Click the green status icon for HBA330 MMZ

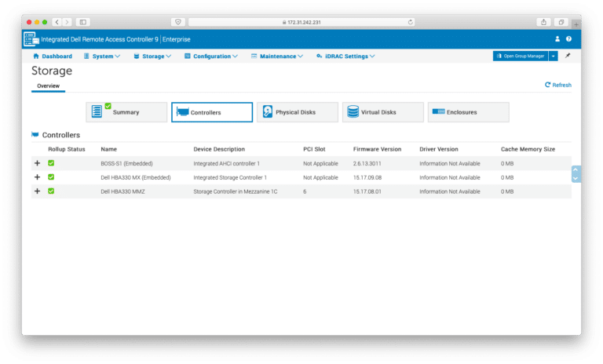[51, 191]
